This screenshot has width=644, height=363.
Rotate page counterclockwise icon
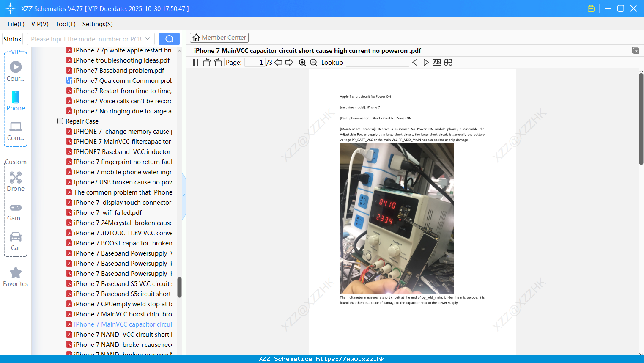206,63
